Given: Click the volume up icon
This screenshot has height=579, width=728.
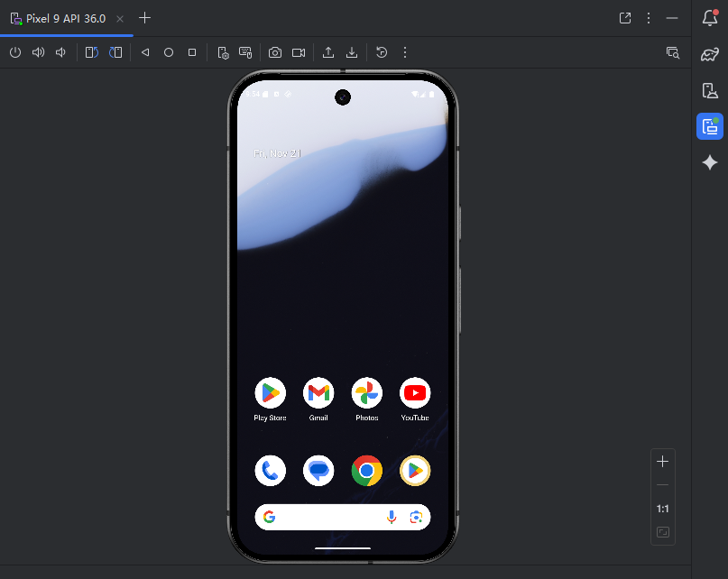Looking at the screenshot, I should pyautogui.click(x=38, y=53).
